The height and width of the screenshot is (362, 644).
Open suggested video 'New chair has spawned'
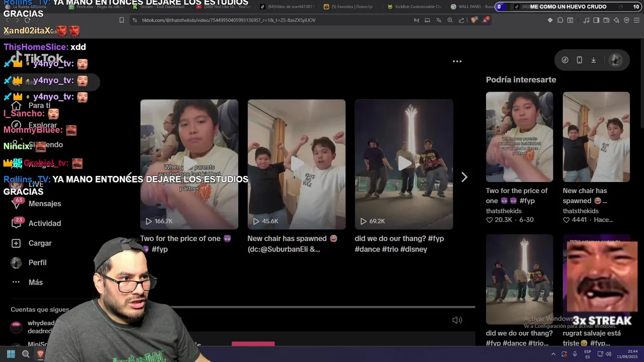click(x=596, y=137)
